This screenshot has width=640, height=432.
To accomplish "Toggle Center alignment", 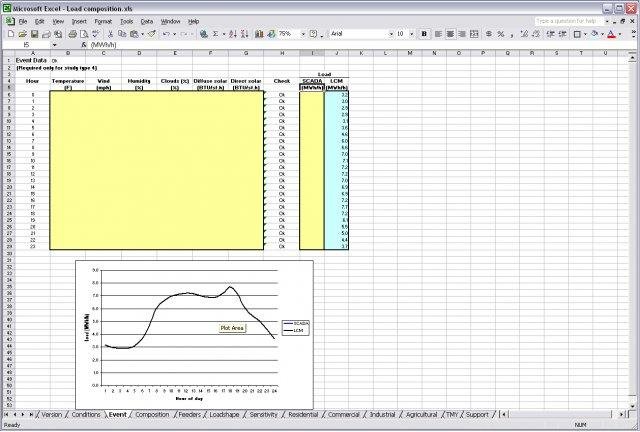I will point(450,34).
